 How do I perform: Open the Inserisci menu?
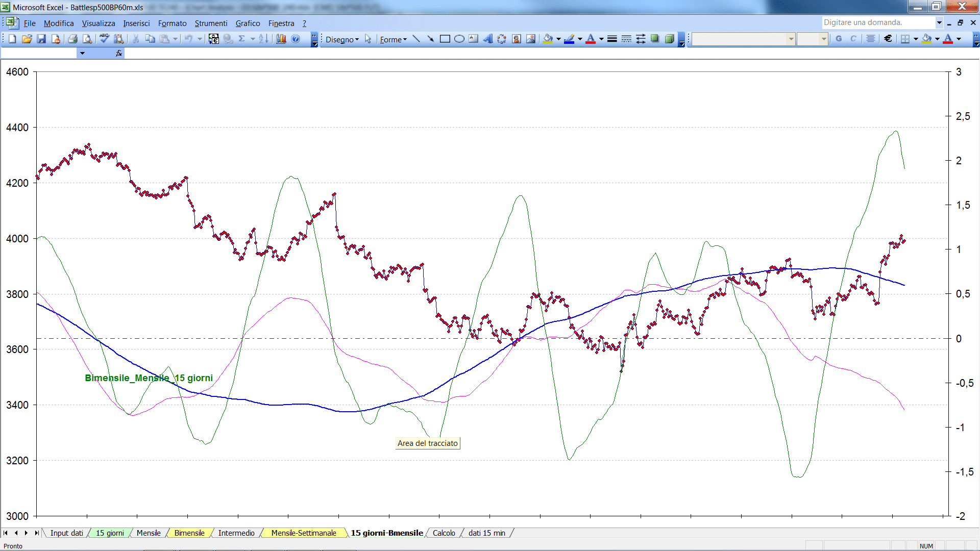136,23
